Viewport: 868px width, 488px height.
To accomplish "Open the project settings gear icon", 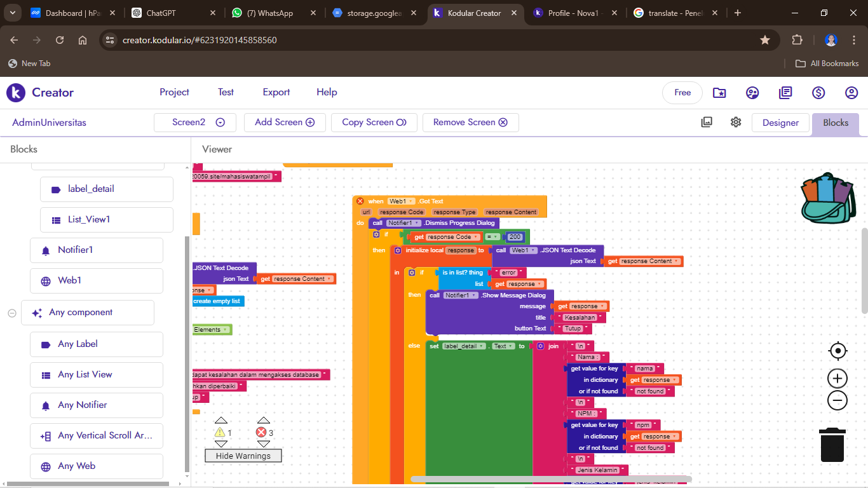I will (736, 122).
